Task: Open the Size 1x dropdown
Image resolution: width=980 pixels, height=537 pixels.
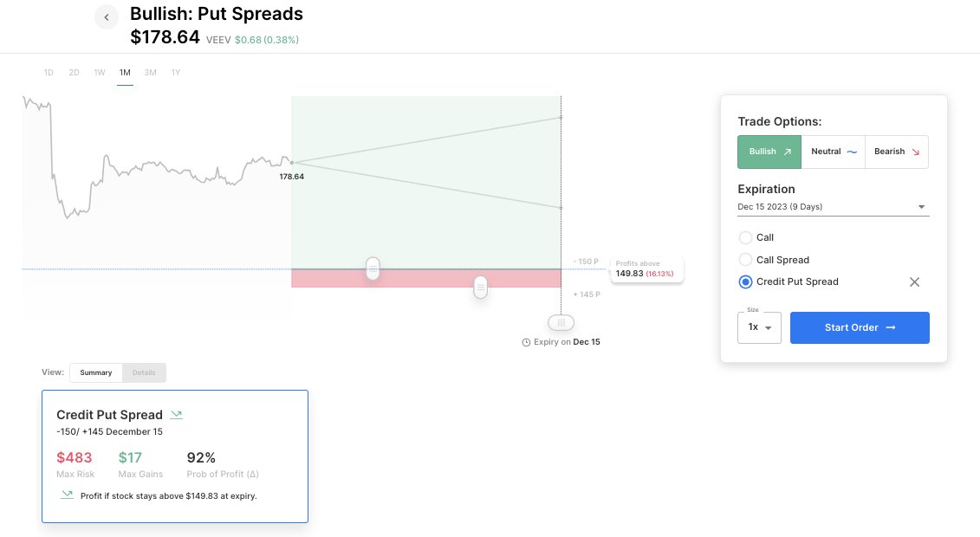Action: 759,327
